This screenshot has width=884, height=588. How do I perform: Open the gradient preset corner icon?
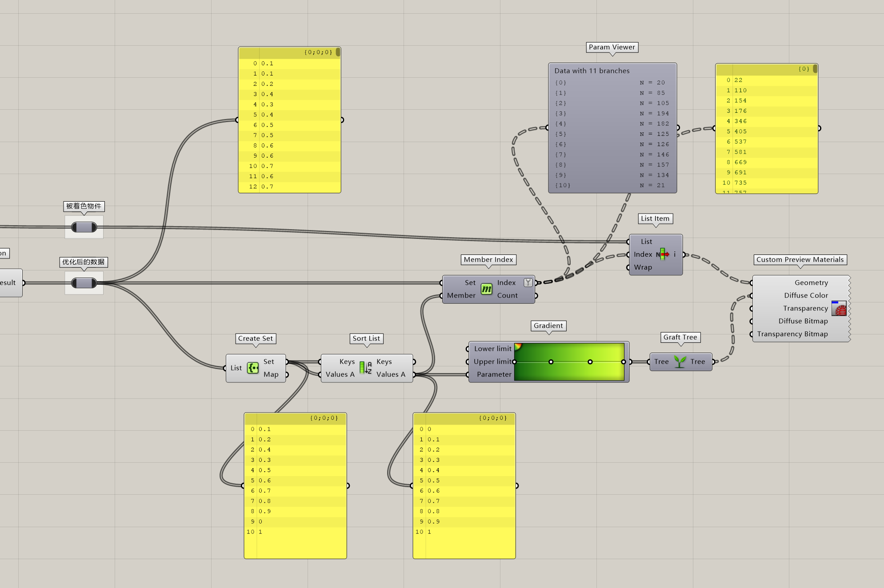pos(518,346)
